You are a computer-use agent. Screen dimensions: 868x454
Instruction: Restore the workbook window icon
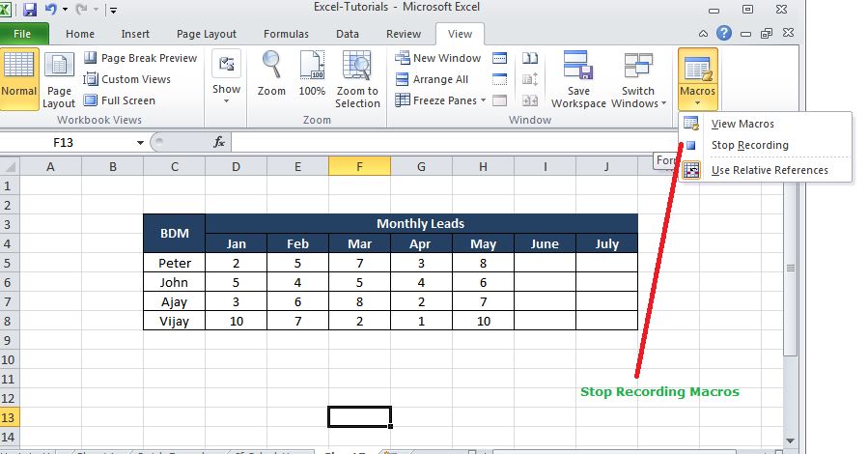click(x=767, y=34)
